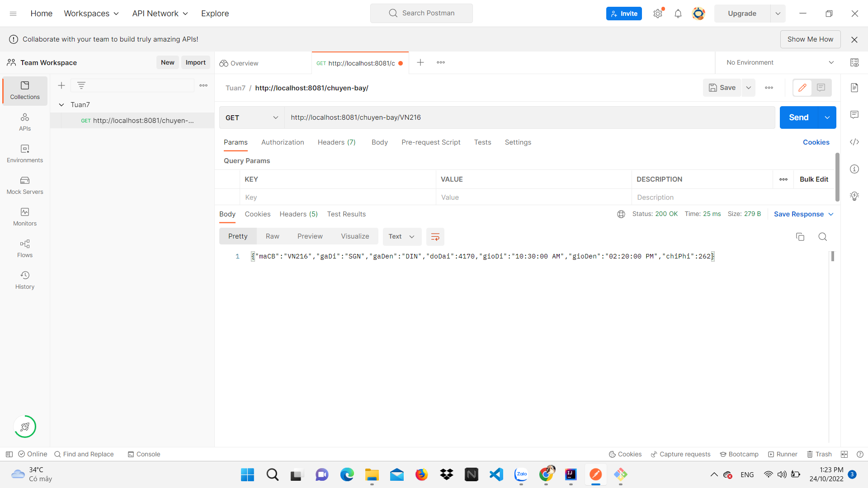Open the Collections sidebar panel
Image resolution: width=868 pixels, height=488 pixels.
pyautogui.click(x=25, y=90)
